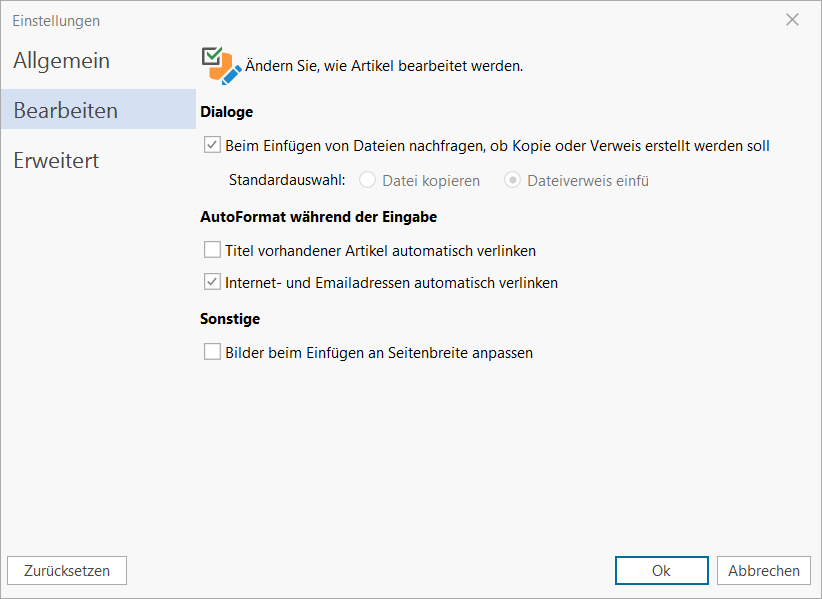The image size is (822, 599).
Task: Click the 'AutoFormat während der Eingabe' heading
Action: click(318, 216)
